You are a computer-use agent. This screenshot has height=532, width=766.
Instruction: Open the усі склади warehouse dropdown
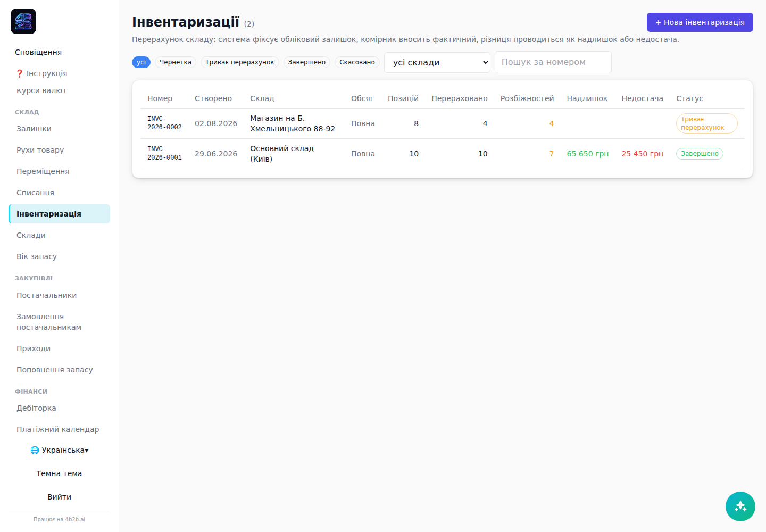tap(437, 62)
